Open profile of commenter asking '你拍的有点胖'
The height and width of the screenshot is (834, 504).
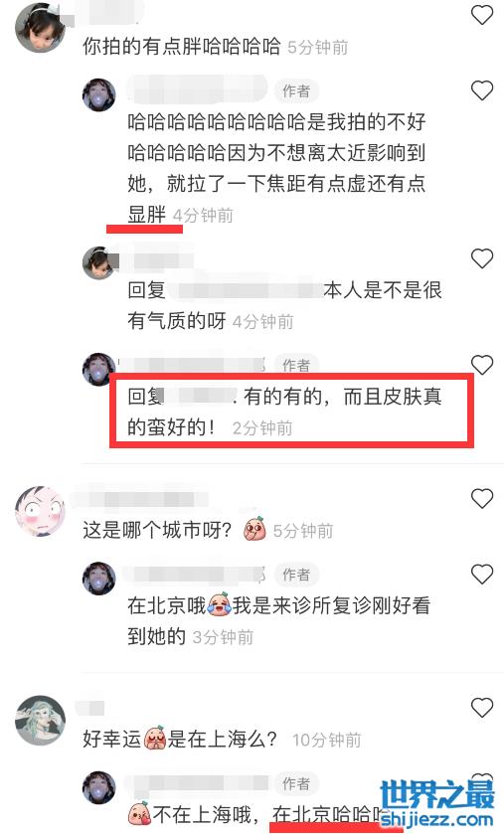click(x=40, y=28)
